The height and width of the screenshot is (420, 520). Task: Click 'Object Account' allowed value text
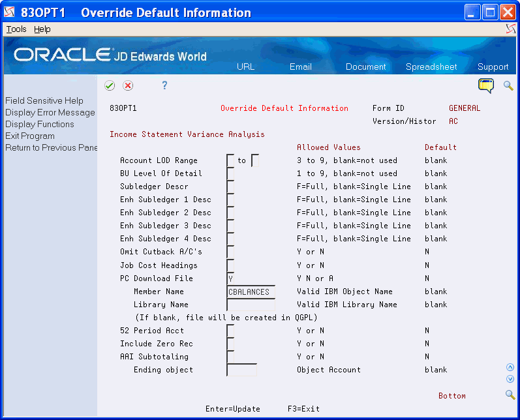coord(328,370)
